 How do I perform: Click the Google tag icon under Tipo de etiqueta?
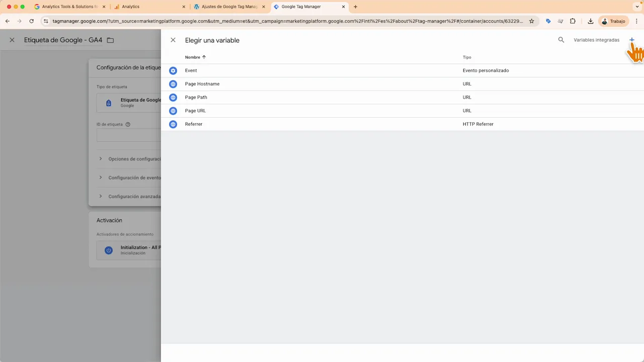point(109,103)
